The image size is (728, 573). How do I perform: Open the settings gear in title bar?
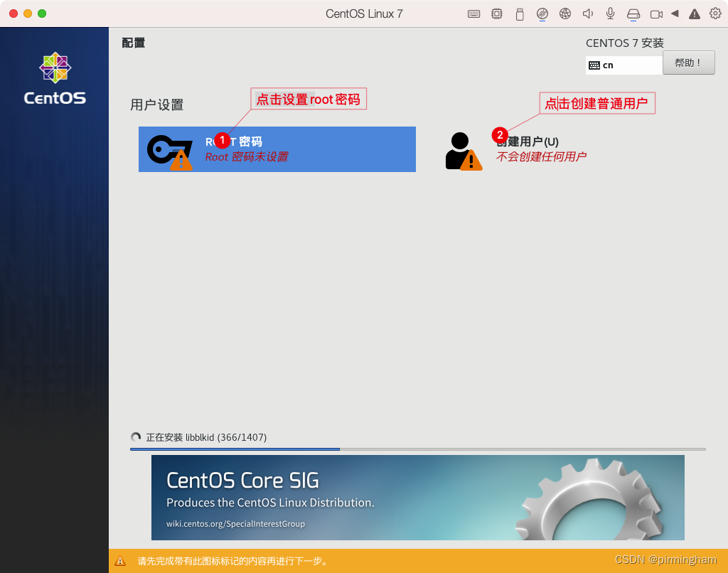point(715,14)
